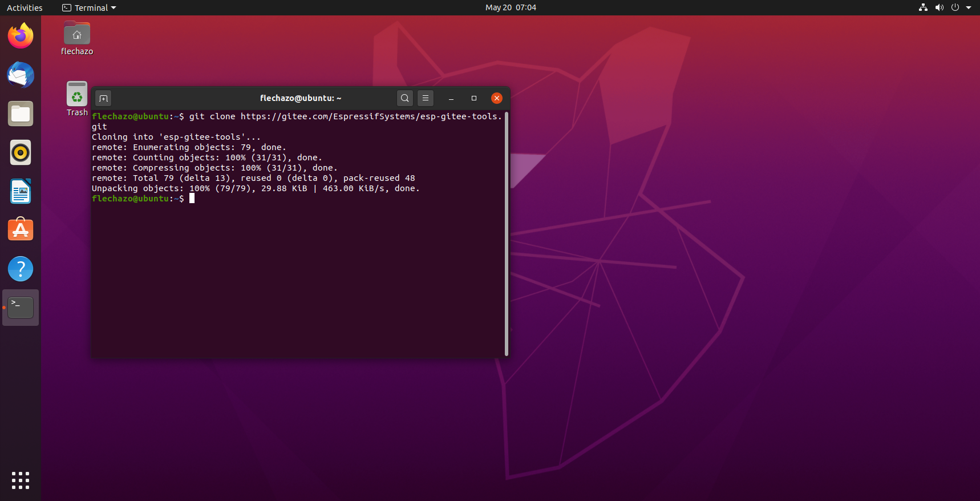Launch Rhythmbox music player
Viewport: 980px width, 501px height.
21,152
